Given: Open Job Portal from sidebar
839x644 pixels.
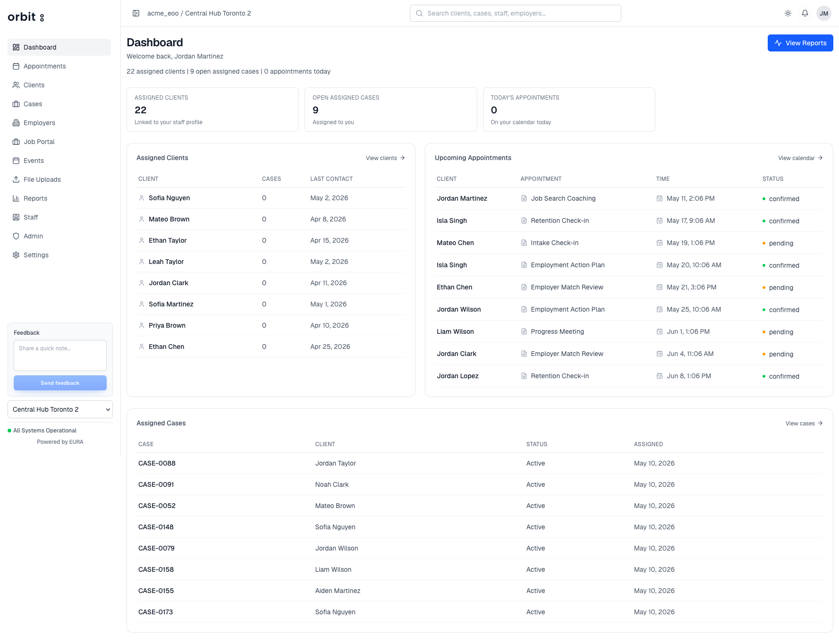Looking at the screenshot, I should (x=59, y=142).
